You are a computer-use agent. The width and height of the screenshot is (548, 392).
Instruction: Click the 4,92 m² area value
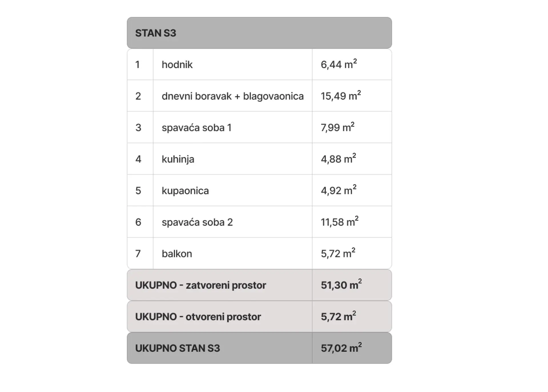[339, 190]
